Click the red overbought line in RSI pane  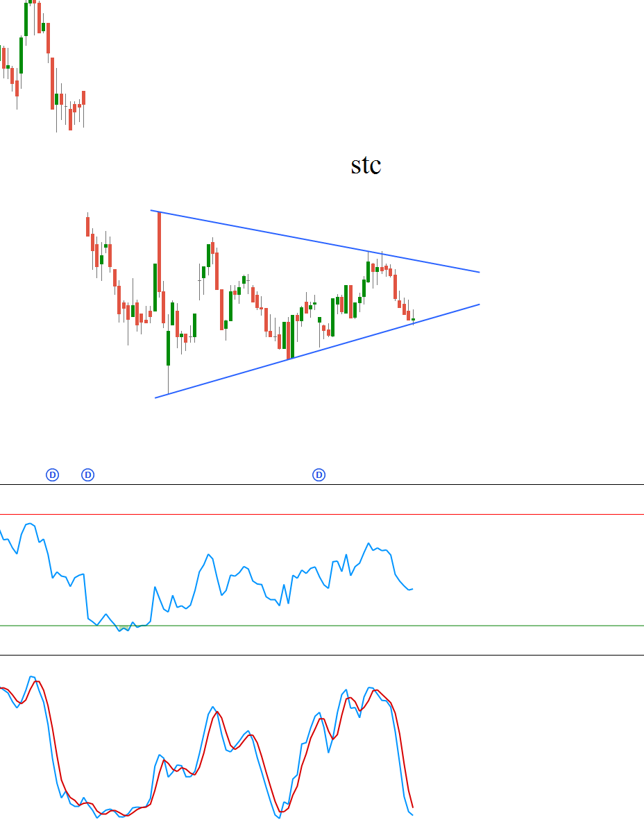pyautogui.click(x=322, y=515)
